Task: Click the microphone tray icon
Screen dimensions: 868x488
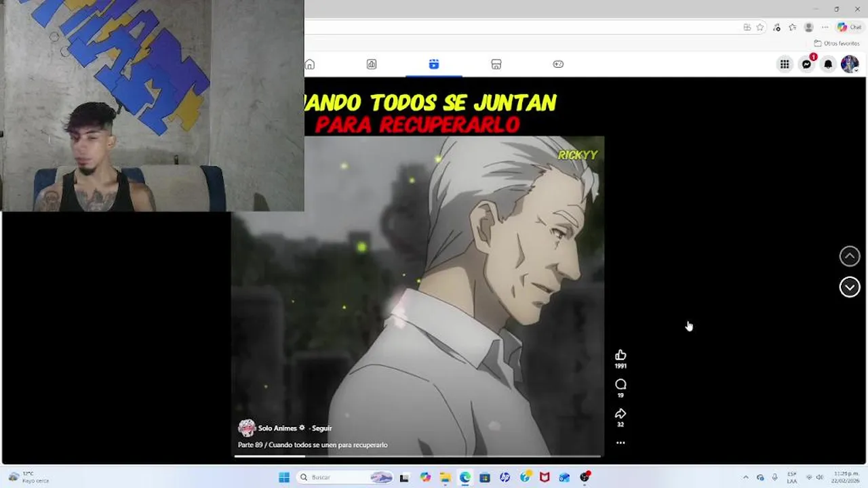Action: 774,477
